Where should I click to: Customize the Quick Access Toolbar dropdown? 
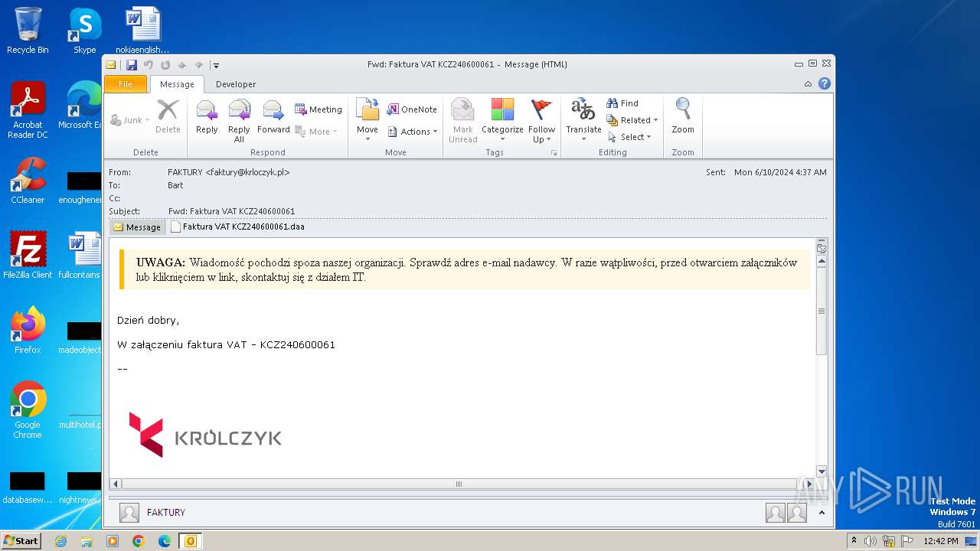point(217,65)
